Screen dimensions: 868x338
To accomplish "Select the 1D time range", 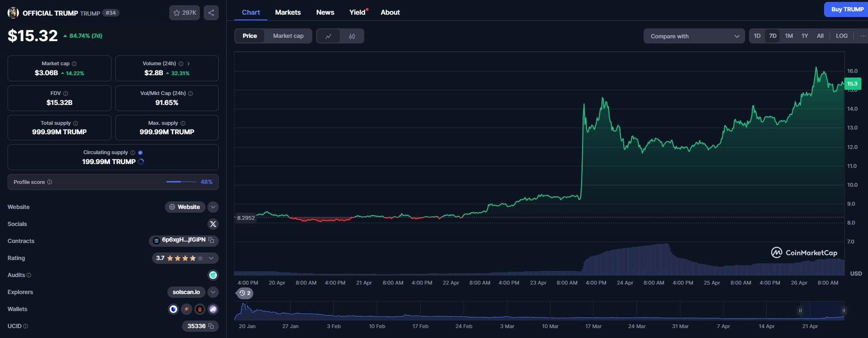I will pyautogui.click(x=757, y=36).
